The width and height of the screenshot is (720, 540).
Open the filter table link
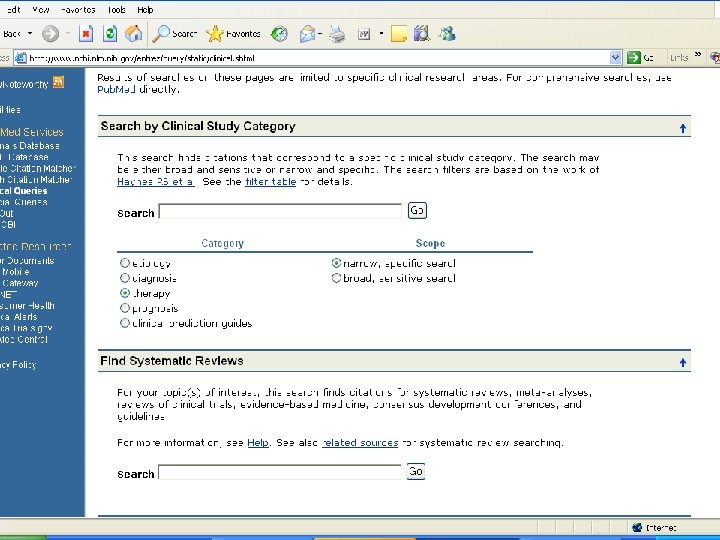tap(270, 181)
